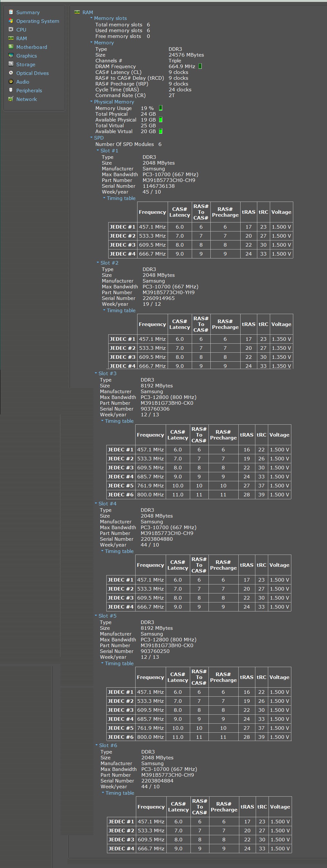Collapse Slot #4 details
This screenshot has width=327, height=868.
[96, 503]
